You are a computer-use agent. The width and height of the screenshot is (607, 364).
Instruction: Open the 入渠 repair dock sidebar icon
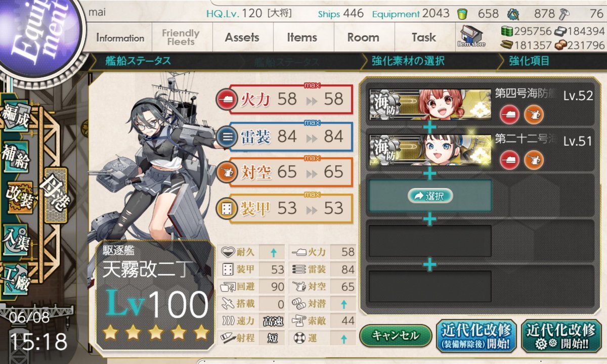click(x=16, y=239)
